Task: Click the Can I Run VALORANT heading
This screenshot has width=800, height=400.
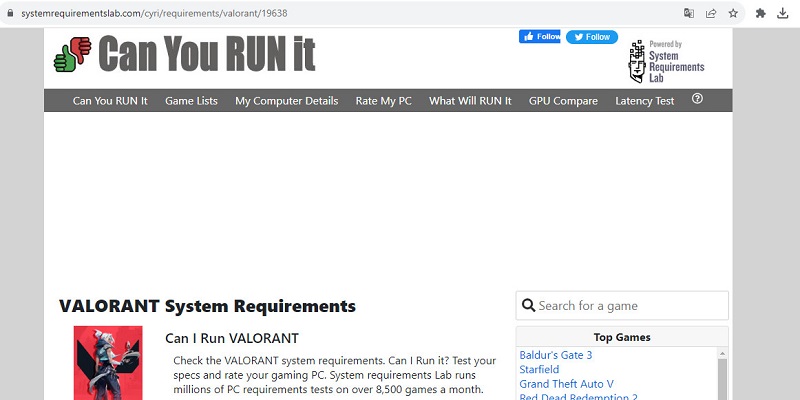Action: point(232,338)
